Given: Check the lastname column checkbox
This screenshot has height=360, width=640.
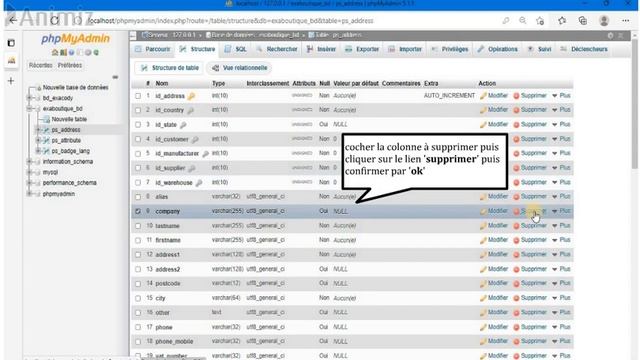Looking at the screenshot, I should tap(138, 226).
